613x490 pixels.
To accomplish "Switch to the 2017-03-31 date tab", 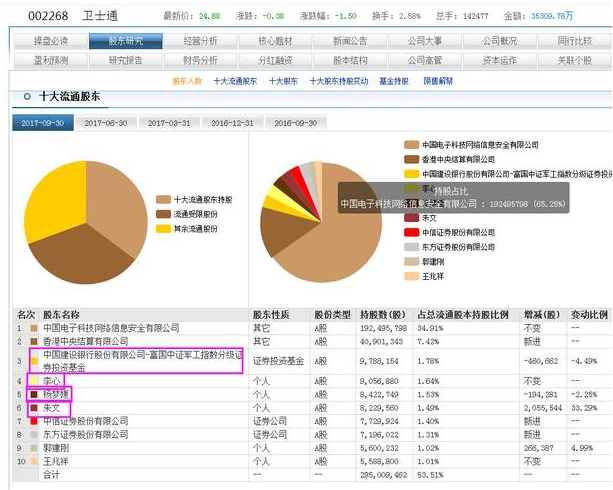I will (x=169, y=123).
